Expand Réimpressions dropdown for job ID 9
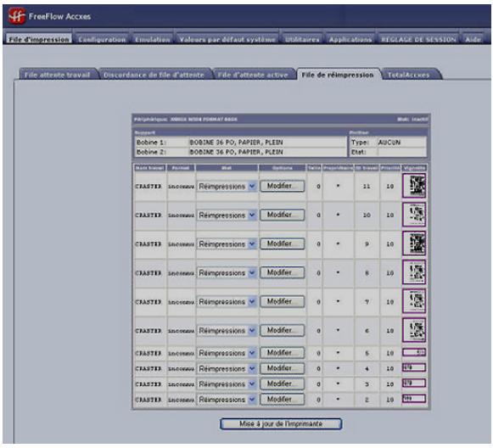This screenshot has width=493, height=448. coord(227,244)
